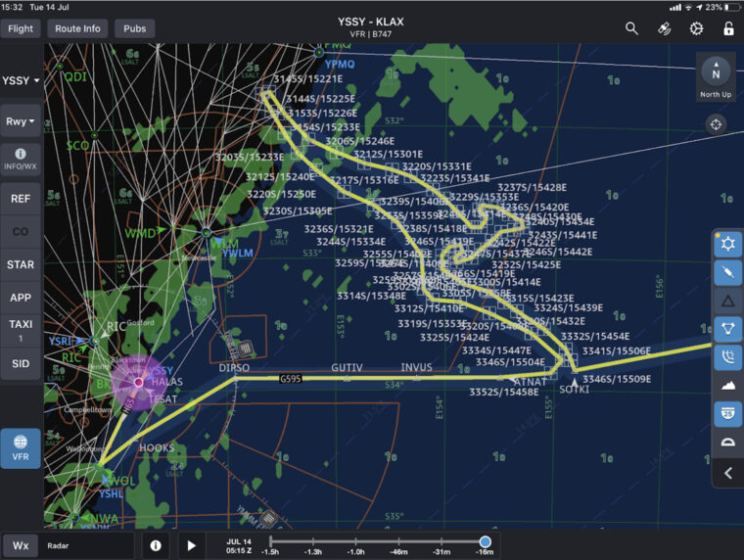Tap the SOTKI waypoint triangle symbol

click(x=575, y=382)
